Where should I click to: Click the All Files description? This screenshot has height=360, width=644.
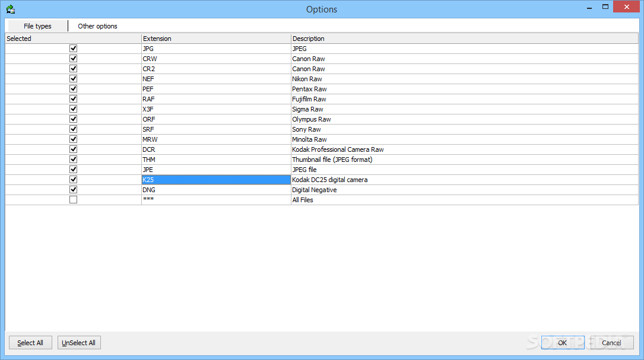pos(302,200)
